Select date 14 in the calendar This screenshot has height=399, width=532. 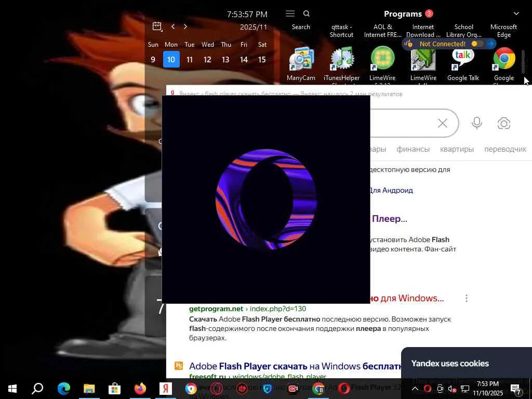244,59
